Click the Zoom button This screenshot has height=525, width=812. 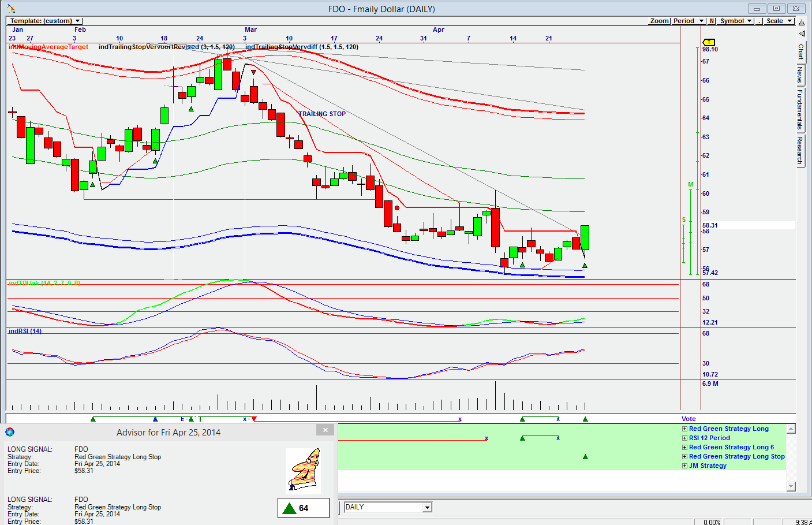(660, 21)
